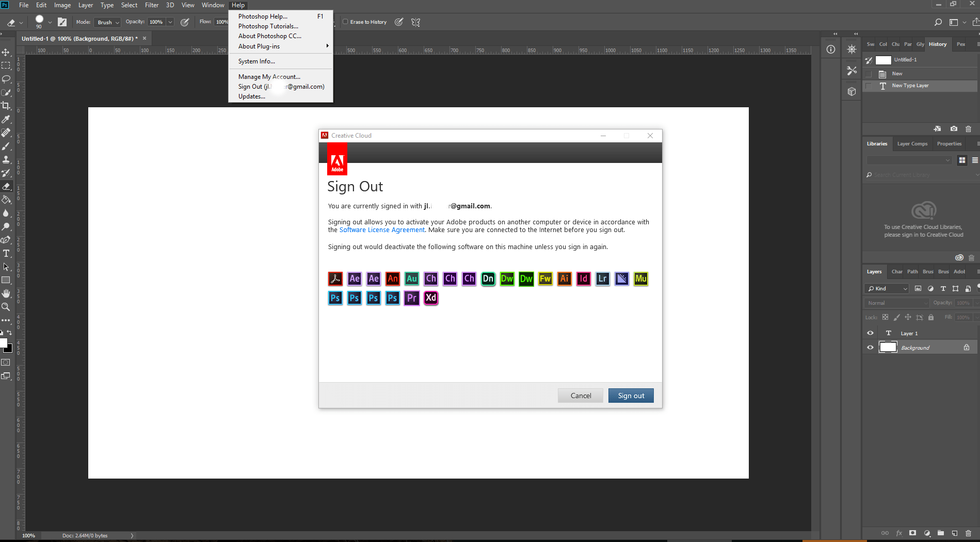Click the Untitled-1 history snapshot thumbnail
Image resolution: width=980 pixels, height=542 pixels.
883,60
